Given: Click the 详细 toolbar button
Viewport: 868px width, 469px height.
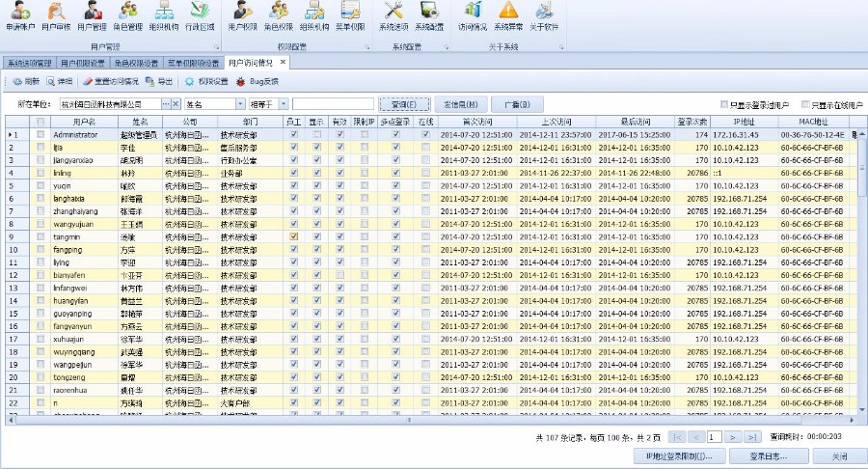Looking at the screenshot, I should click(59, 81).
